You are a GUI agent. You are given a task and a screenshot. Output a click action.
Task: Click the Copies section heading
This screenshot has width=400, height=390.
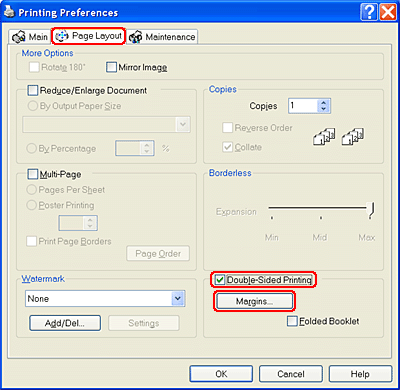click(x=223, y=89)
